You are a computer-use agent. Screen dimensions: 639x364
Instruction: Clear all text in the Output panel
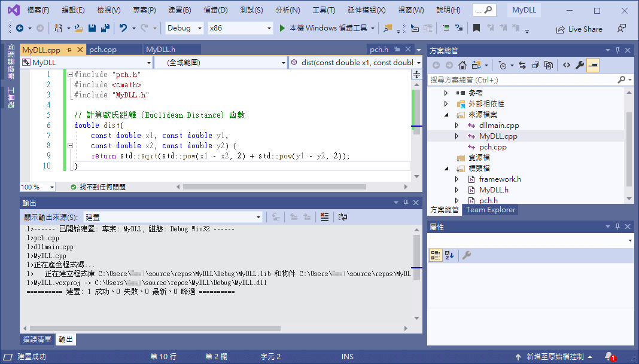pyautogui.click(x=324, y=217)
